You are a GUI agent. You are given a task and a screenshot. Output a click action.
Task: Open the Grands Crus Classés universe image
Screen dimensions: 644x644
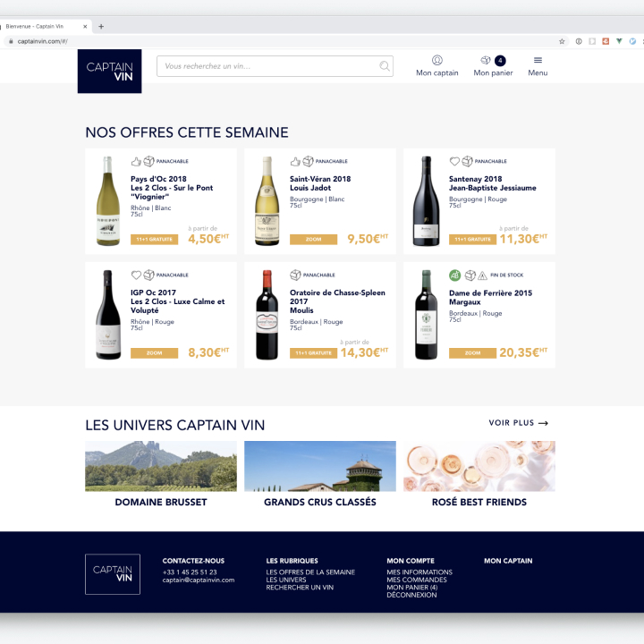320,466
